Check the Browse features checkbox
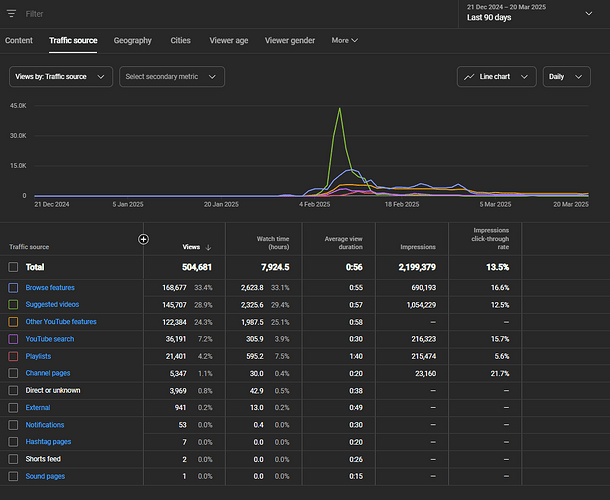The width and height of the screenshot is (610, 500). (x=13, y=288)
